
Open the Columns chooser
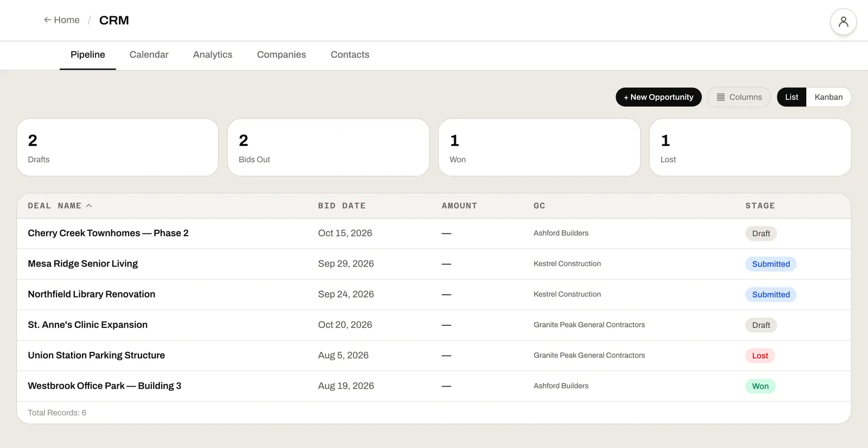(739, 97)
